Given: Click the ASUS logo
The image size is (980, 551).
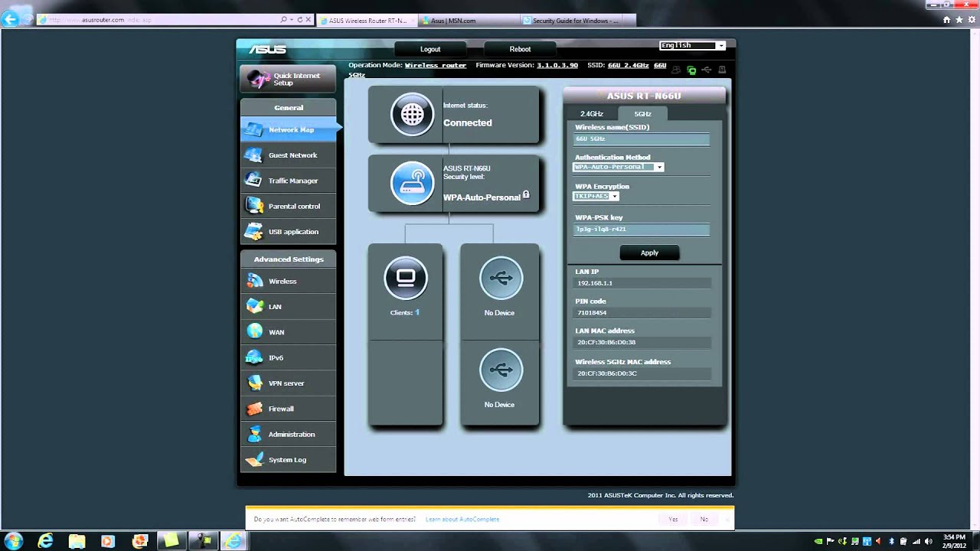Looking at the screenshot, I should click(267, 49).
